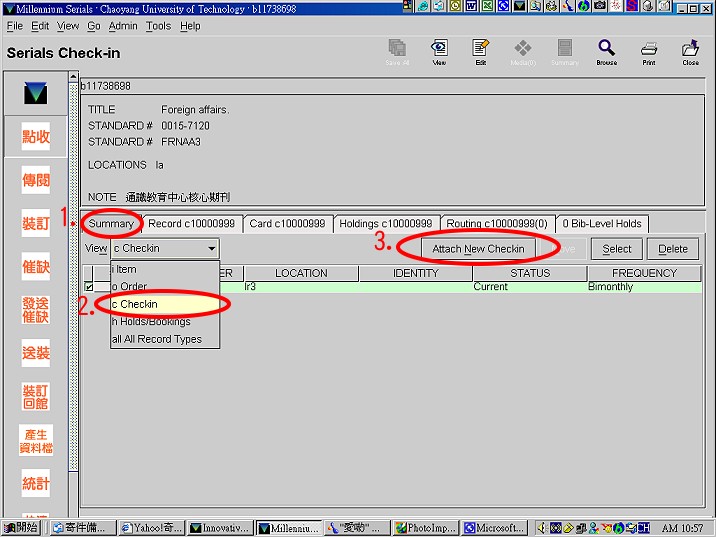Click the 開始 Start button on taskbar

(22, 527)
